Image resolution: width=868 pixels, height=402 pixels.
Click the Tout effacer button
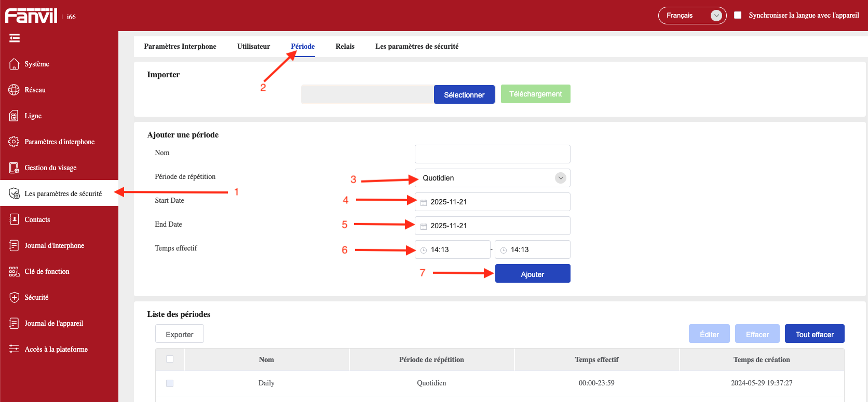click(814, 334)
